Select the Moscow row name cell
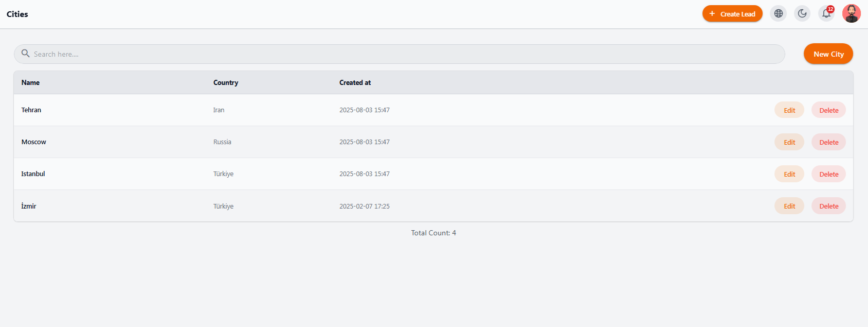Viewport: 868px width, 327px height. [x=34, y=142]
